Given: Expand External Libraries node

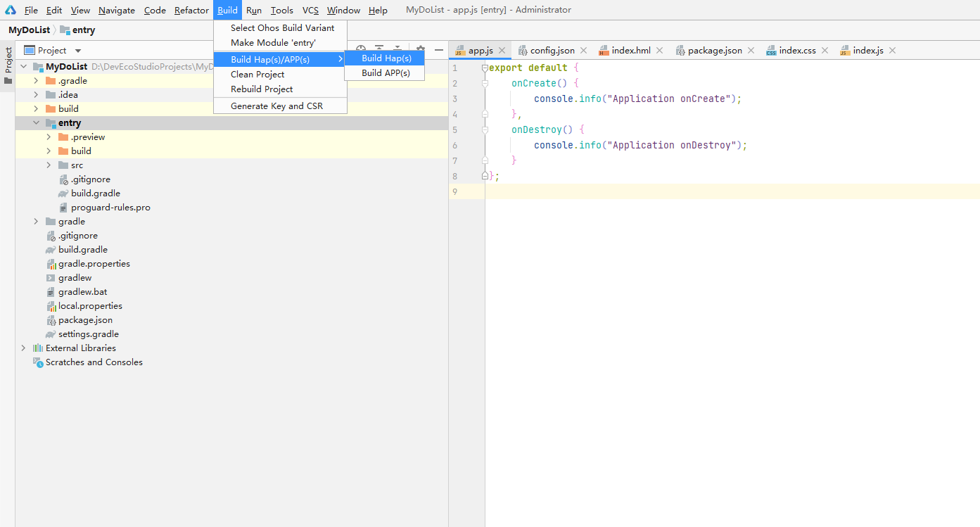Looking at the screenshot, I should click(23, 348).
